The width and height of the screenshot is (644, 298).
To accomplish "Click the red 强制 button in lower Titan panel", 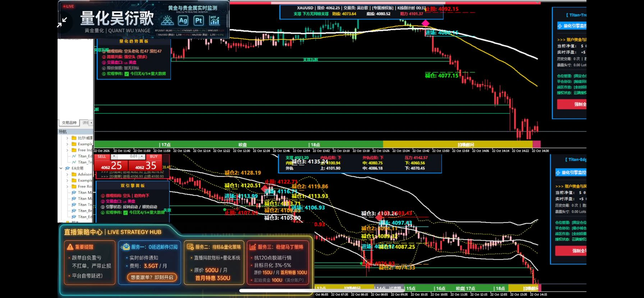I will (x=571, y=251).
